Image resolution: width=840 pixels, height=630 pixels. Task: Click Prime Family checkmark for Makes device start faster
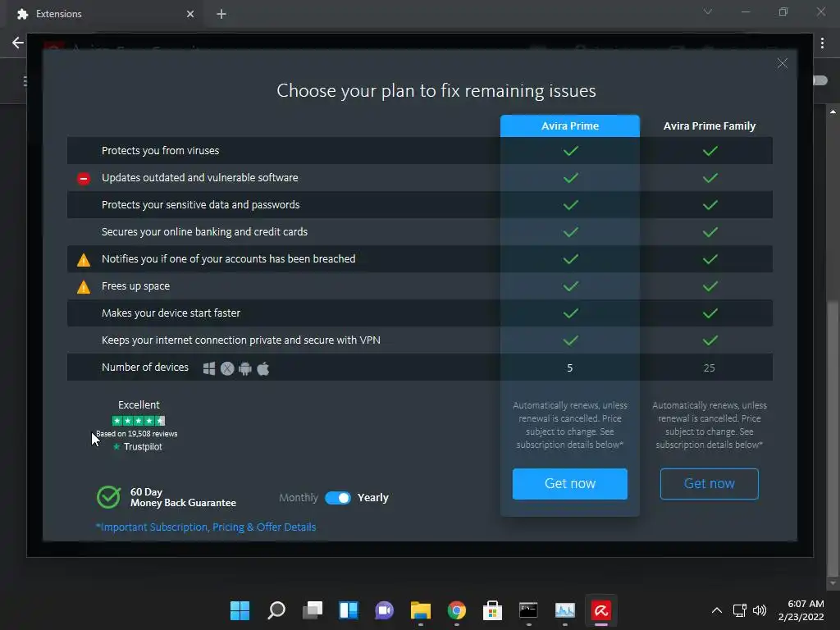click(710, 313)
